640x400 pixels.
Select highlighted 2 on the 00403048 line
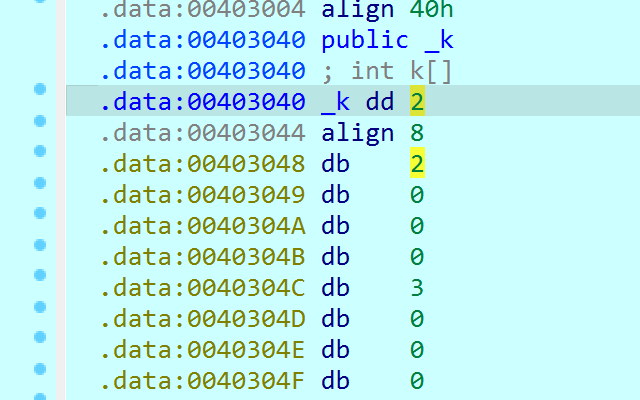pos(417,165)
